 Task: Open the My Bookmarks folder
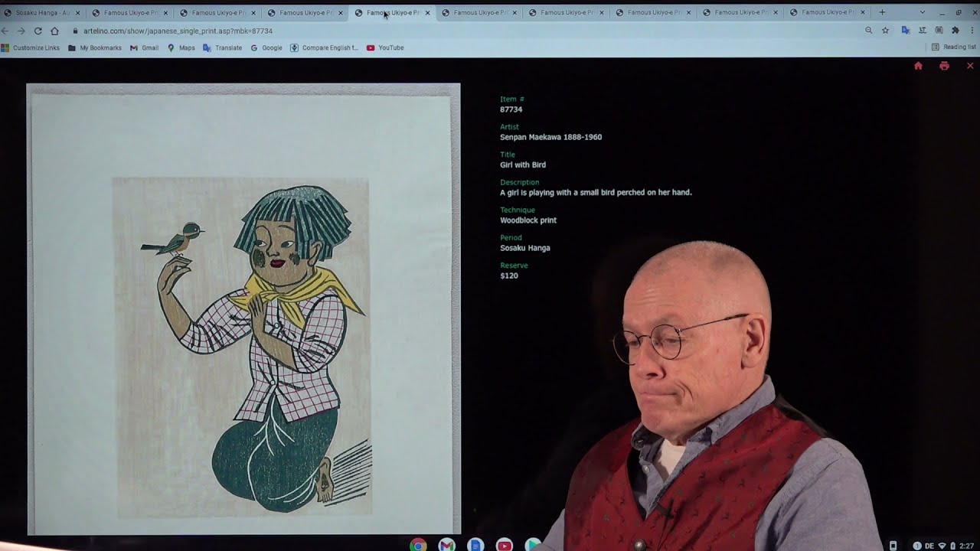[x=95, y=47]
